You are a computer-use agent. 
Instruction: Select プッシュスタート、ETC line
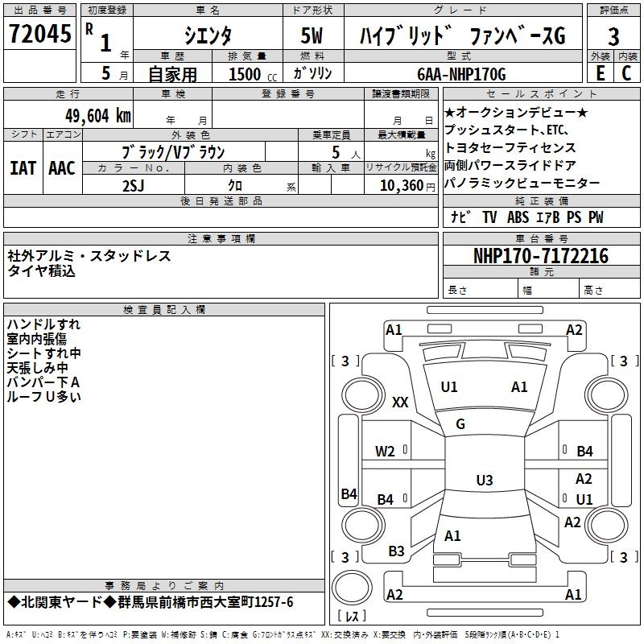pos(506,130)
